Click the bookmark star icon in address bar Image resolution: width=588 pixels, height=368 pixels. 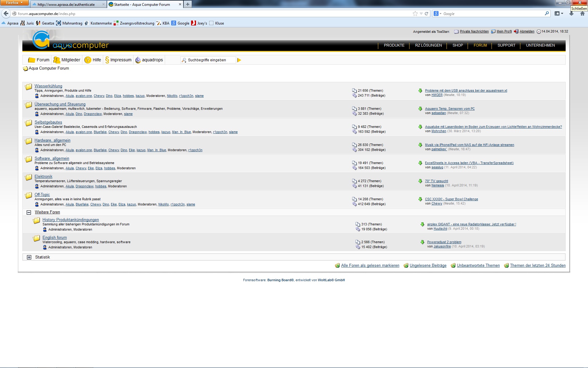coord(415,13)
